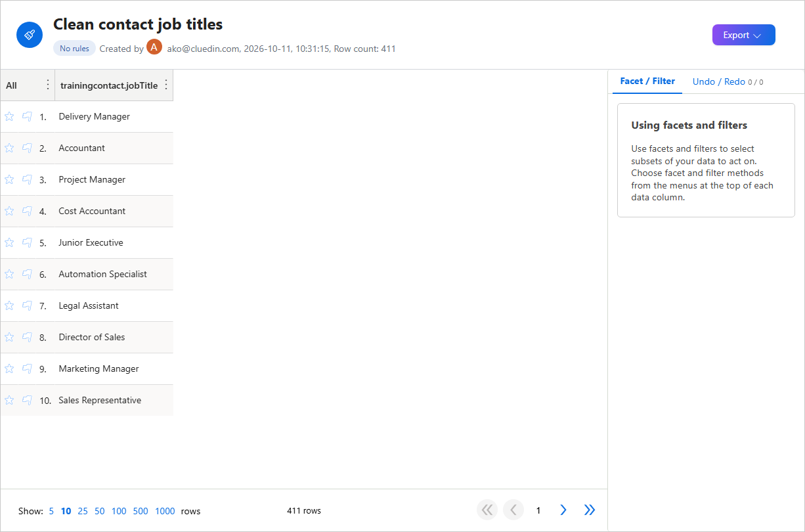Select the Director of Sales cell
The image size is (805, 532).
[x=114, y=337]
